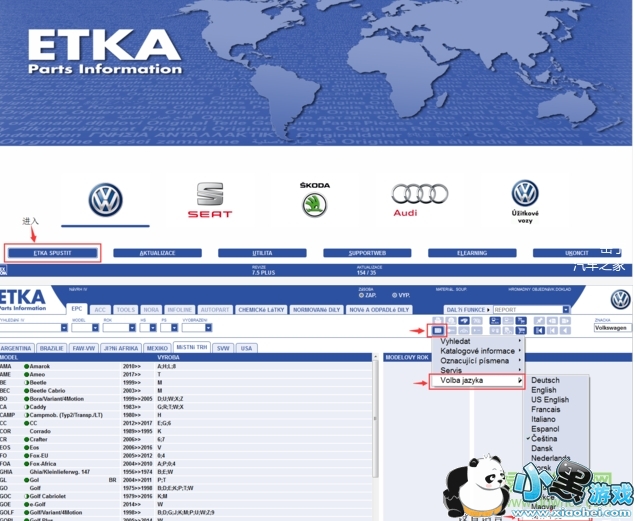Viewport: 635px width, 521px height.
Task: Click the VW logo beside ETKA header
Action: 620,300
